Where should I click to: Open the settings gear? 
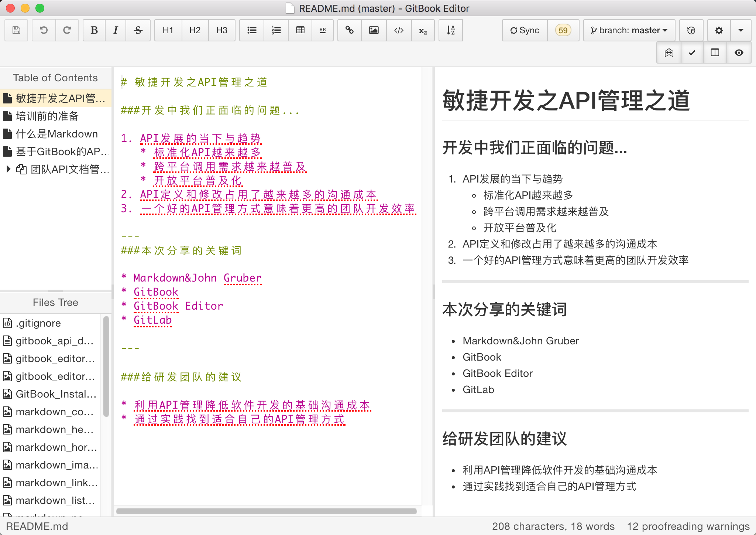[x=719, y=30]
